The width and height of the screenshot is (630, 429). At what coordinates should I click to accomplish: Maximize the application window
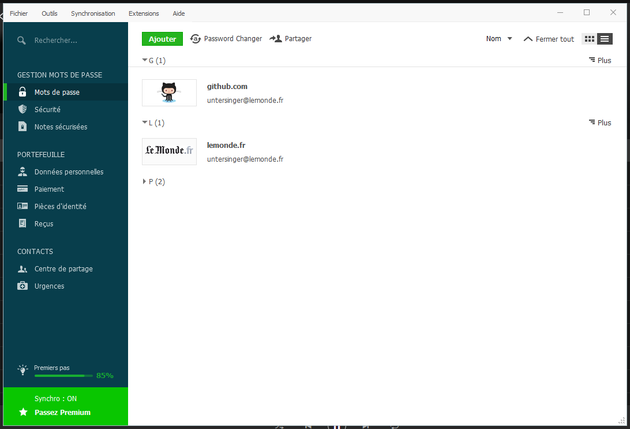pos(587,12)
